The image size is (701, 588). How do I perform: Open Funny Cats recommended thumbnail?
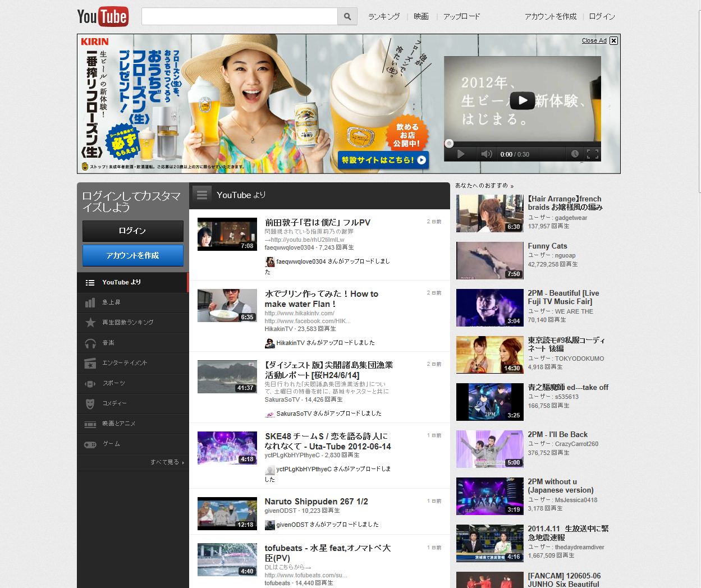[x=490, y=260]
